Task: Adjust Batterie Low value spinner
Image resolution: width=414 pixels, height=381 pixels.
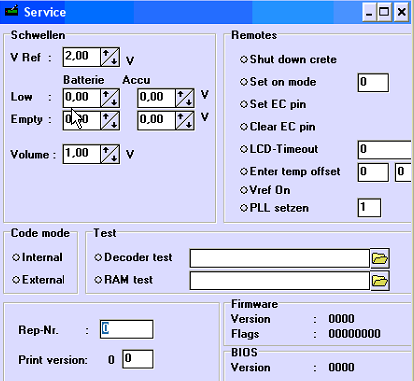Action: (110, 98)
